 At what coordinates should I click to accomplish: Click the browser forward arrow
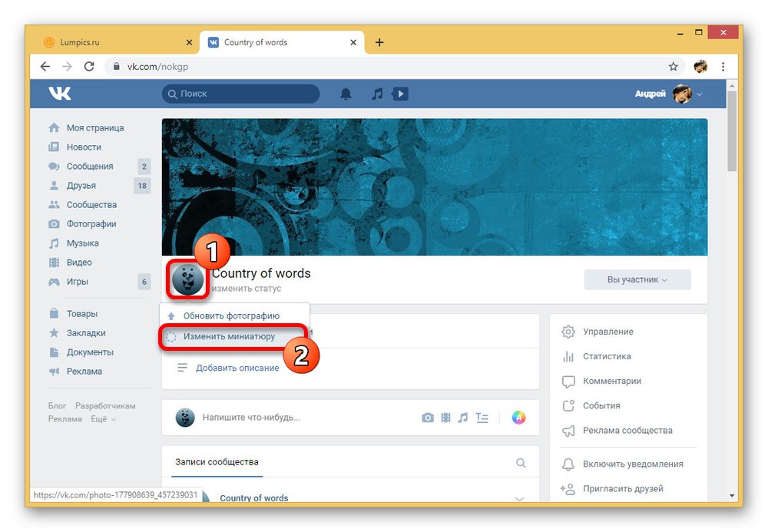pyautogui.click(x=67, y=67)
